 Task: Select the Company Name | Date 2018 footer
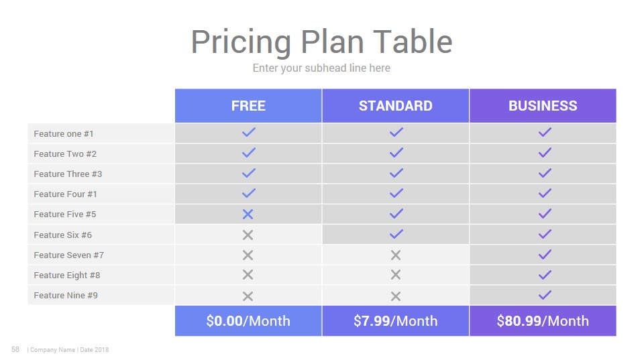coord(68,350)
